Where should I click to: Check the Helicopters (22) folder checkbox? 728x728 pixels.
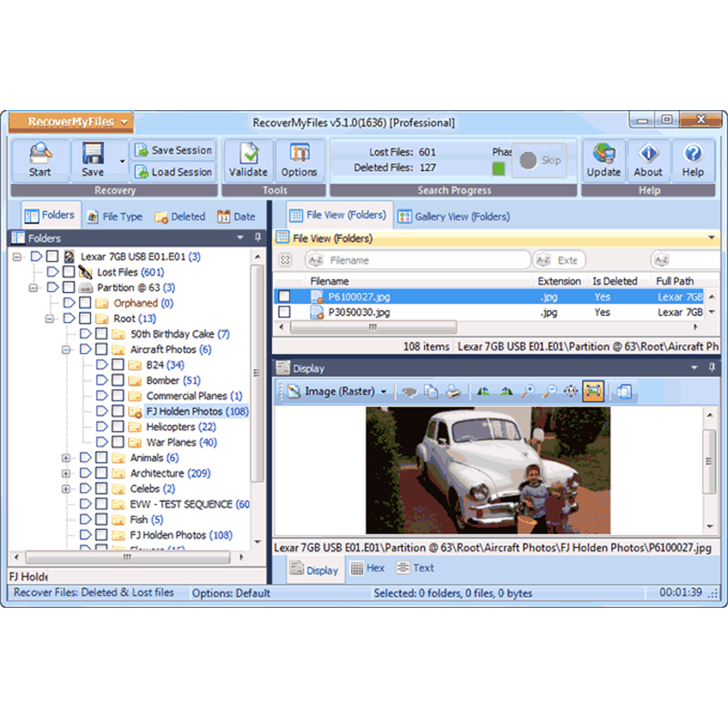[x=117, y=426]
